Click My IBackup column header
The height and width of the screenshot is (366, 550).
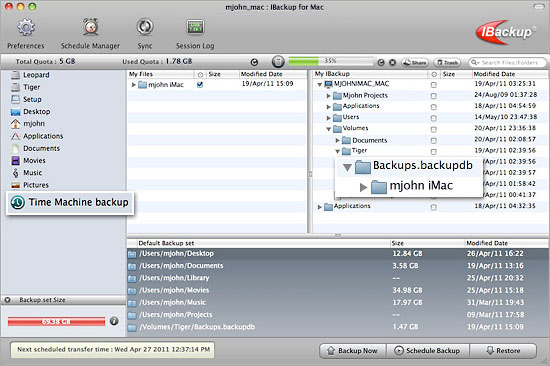coord(370,74)
